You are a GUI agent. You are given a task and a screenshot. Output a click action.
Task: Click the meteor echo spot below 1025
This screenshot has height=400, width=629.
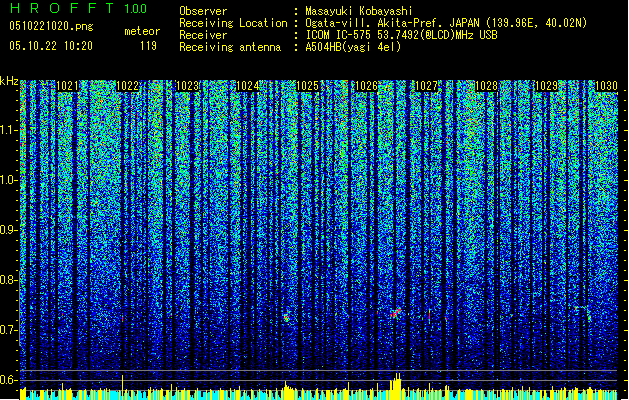coord(286,317)
